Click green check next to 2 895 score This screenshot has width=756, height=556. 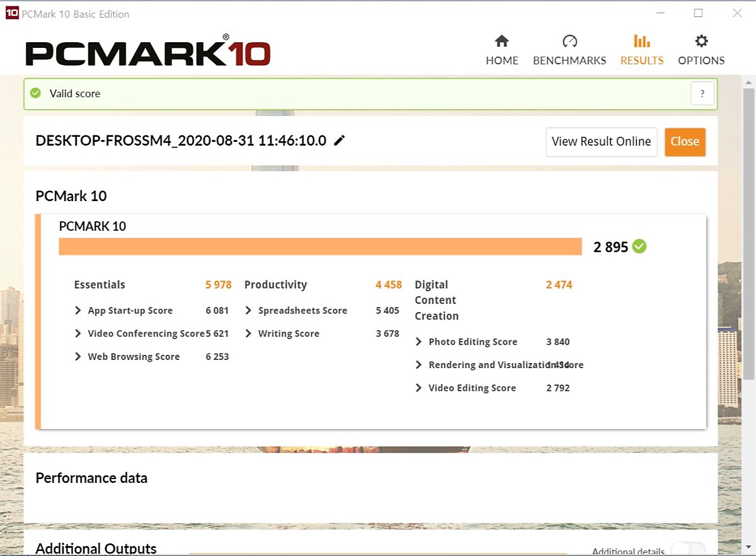pyautogui.click(x=639, y=246)
